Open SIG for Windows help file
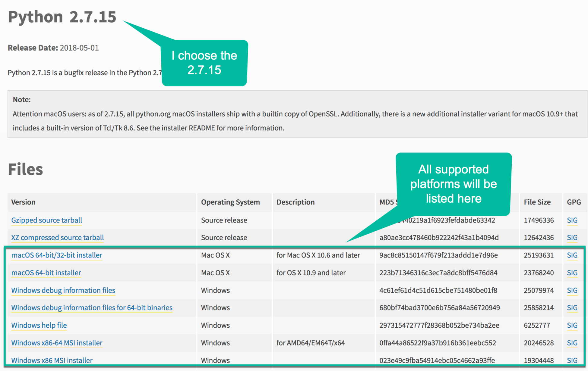This screenshot has height=371, width=588. pyautogui.click(x=572, y=325)
